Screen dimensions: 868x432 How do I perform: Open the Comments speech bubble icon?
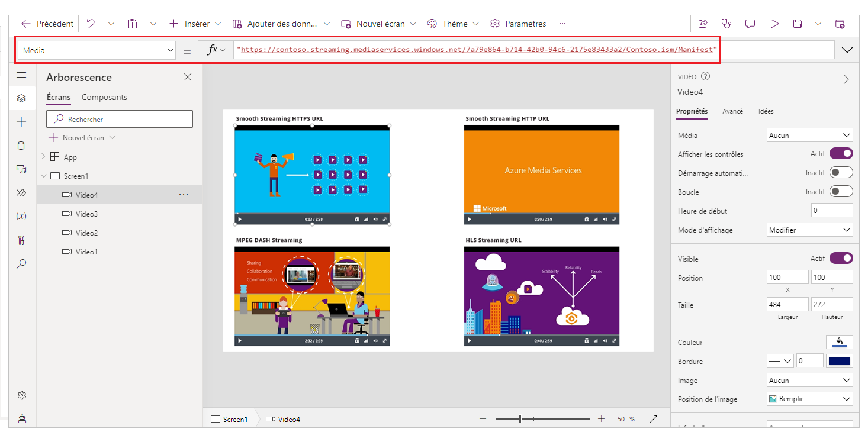pyautogui.click(x=750, y=24)
